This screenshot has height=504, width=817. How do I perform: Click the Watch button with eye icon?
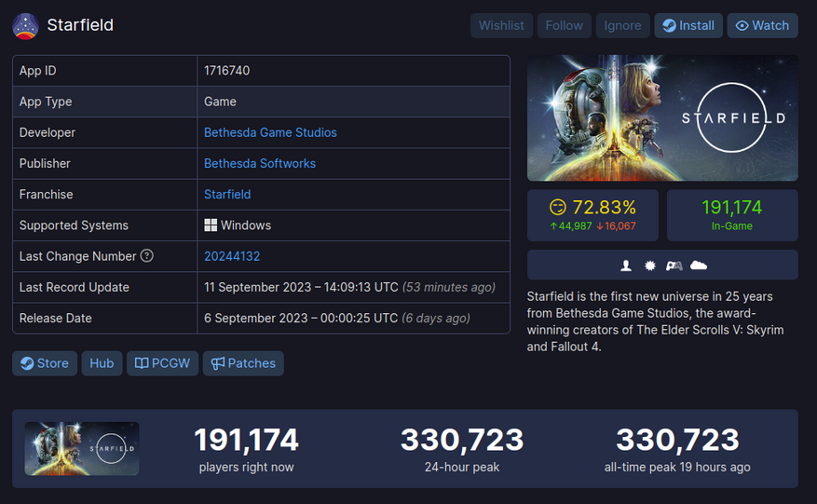click(762, 25)
